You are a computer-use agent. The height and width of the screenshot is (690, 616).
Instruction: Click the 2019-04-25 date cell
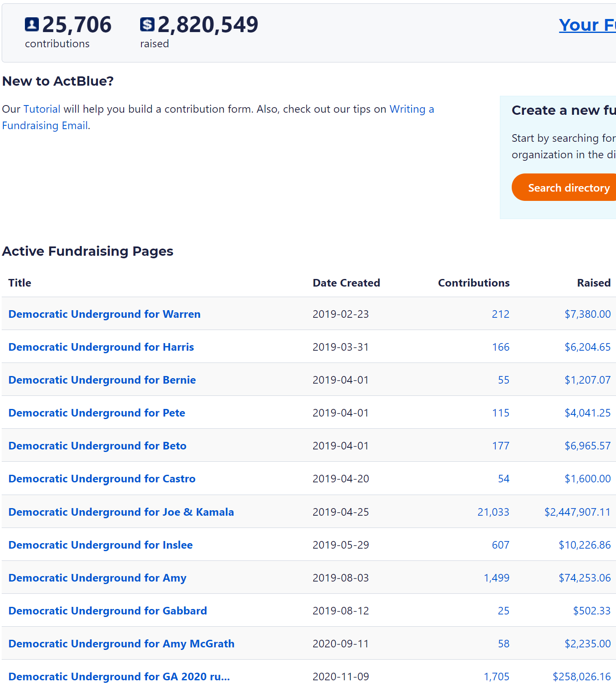[341, 512]
